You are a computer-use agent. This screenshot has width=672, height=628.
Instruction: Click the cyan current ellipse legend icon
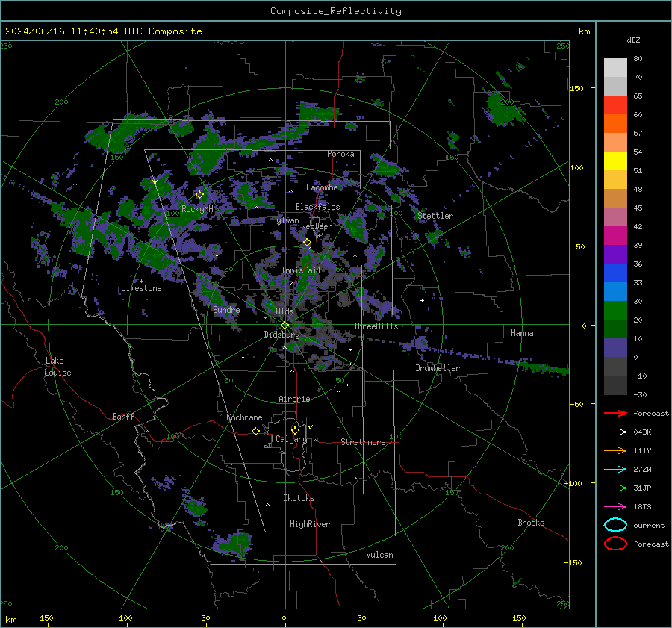(615, 525)
